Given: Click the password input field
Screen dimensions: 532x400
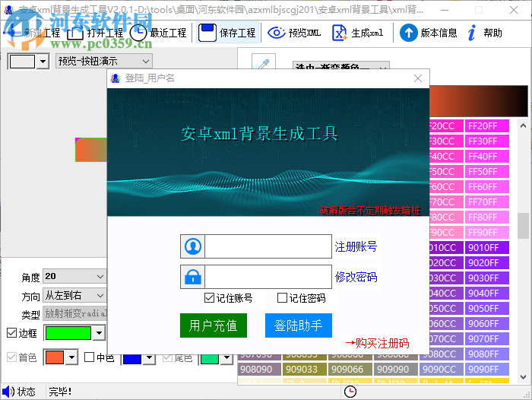Looking at the screenshot, I should pyautogui.click(x=268, y=277).
